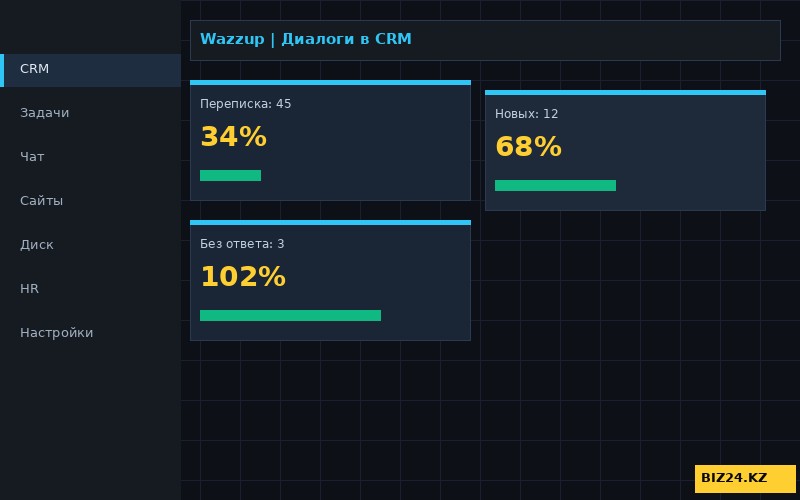The image size is (800, 500).
Task: Click the Переписка: 45 label
Action: click(x=245, y=104)
